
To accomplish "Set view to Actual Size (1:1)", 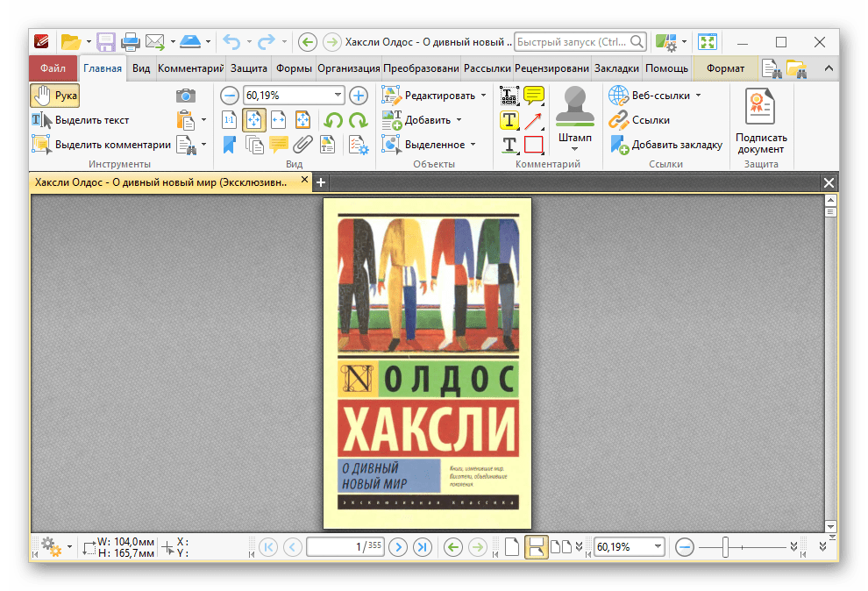I will pos(229,120).
